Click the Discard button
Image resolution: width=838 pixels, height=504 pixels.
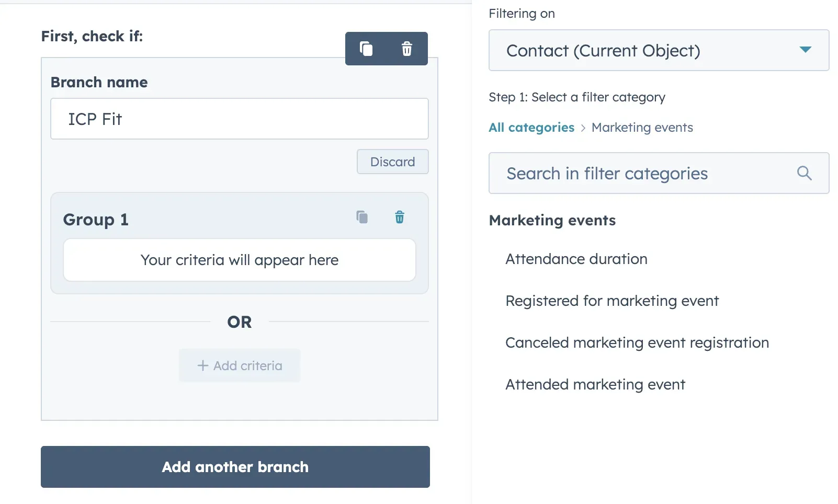(392, 162)
